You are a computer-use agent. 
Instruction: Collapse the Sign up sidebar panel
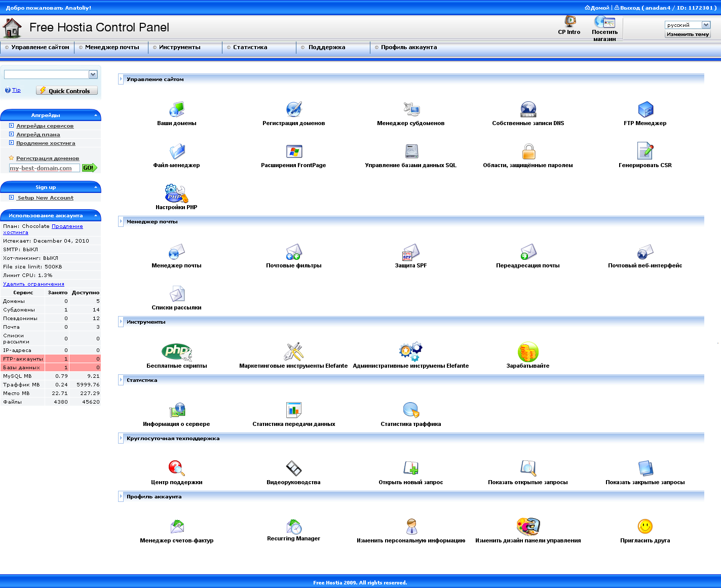[x=96, y=187]
